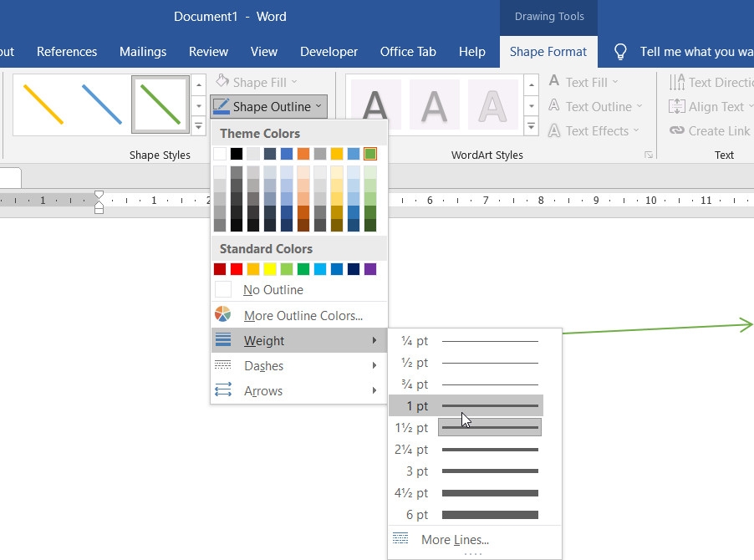Viewport: 754px width, 560px height.
Task: Click the Arrows icon in outline menu
Action: [223, 389]
